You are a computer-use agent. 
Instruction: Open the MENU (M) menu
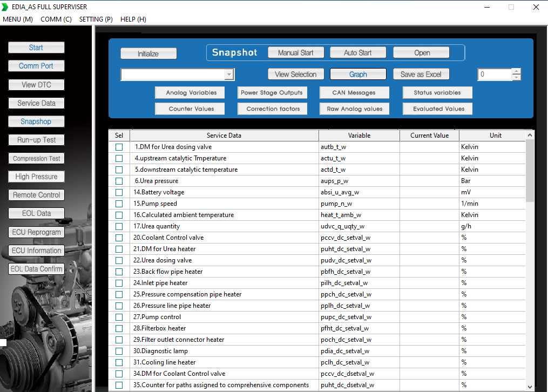pyautogui.click(x=18, y=19)
